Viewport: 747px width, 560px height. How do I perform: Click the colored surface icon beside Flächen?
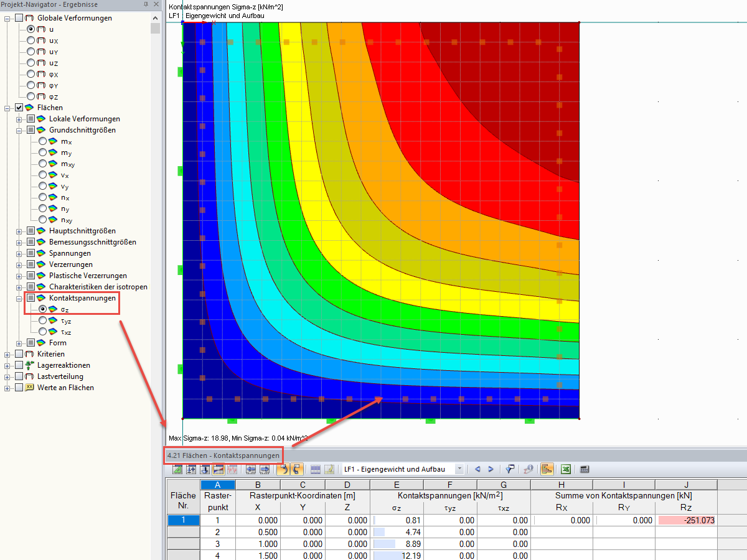[31, 108]
